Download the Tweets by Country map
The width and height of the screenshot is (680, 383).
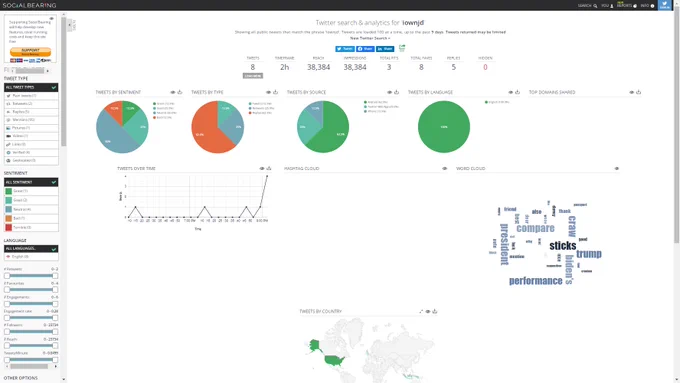point(435,311)
